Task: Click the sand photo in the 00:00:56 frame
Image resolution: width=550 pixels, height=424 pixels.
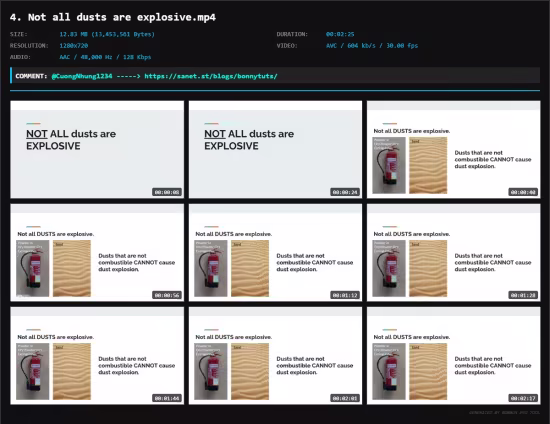Action: tap(72, 269)
